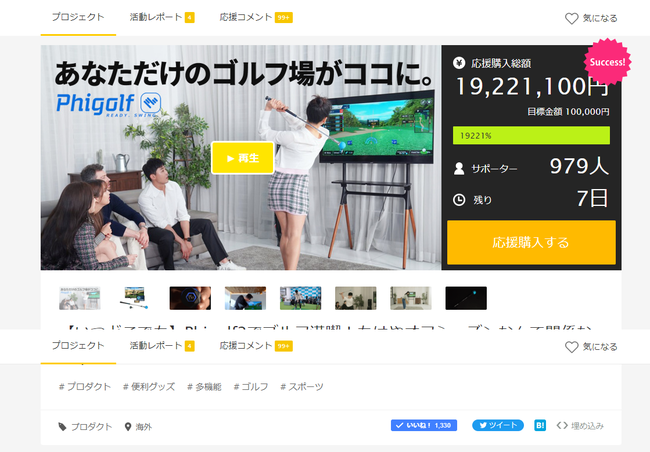Click the Facebook いいね! like button
Viewport: 650px width, 452px height.
[423, 425]
